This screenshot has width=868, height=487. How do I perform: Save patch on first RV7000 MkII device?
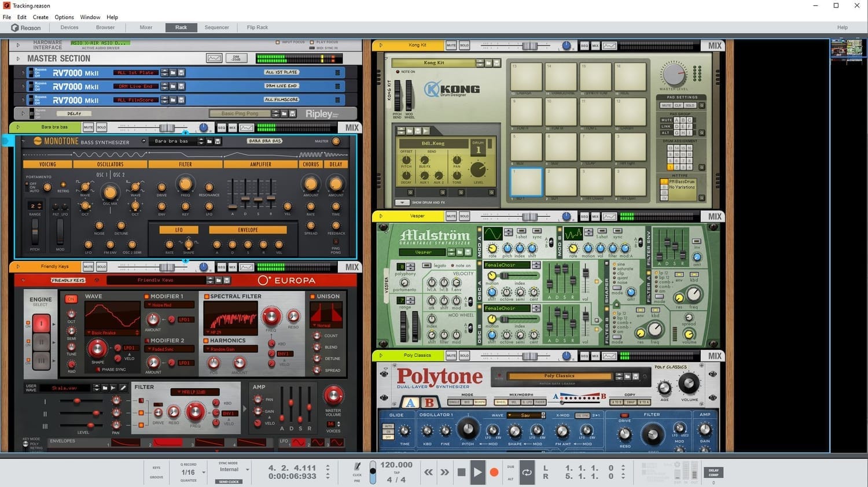[181, 72]
